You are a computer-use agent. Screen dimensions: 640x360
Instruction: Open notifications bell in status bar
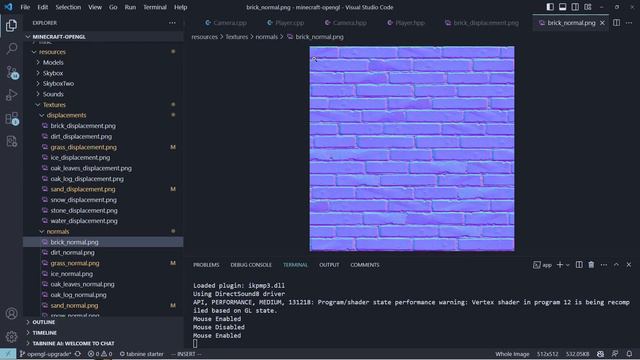tap(629, 354)
